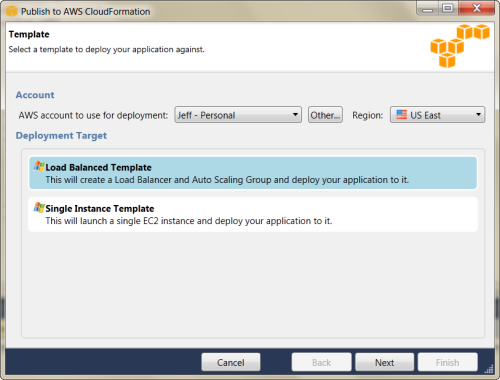
Task: Expand the Region dropdown showing US East
Action: click(x=437, y=115)
